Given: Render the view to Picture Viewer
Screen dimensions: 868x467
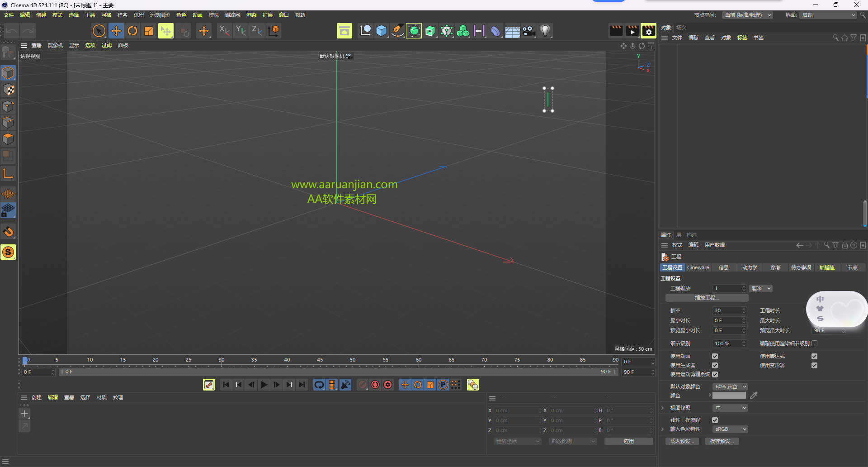Looking at the screenshot, I should [x=632, y=30].
